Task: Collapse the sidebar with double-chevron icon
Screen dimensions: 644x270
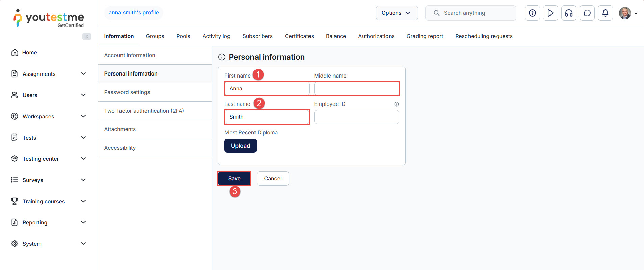Action: [x=87, y=36]
